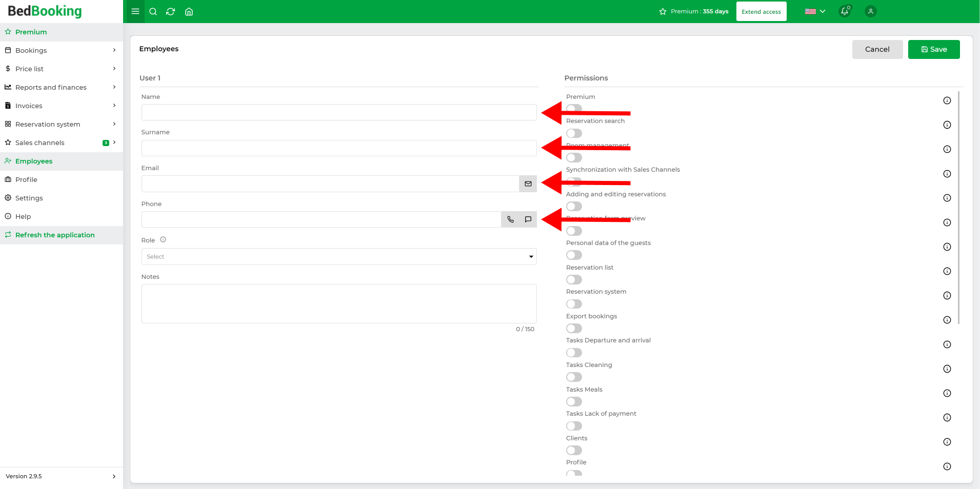Viewport: 980px width, 489px height.
Task: Enable Tasks Lack of payment toggle
Action: 574,426
